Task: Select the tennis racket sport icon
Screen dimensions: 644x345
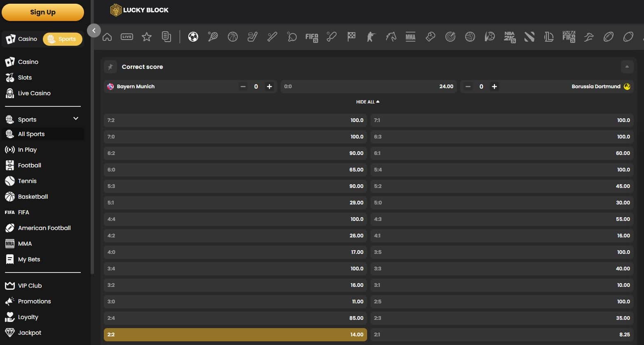Action: coord(213,37)
